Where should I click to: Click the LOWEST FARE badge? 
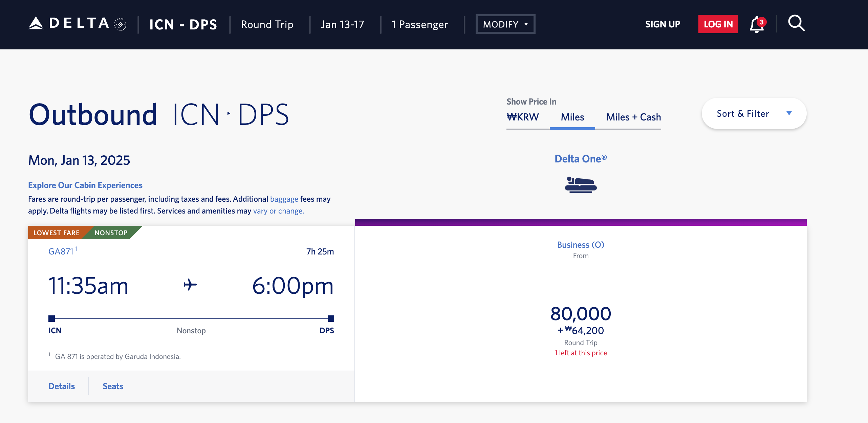click(x=57, y=233)
